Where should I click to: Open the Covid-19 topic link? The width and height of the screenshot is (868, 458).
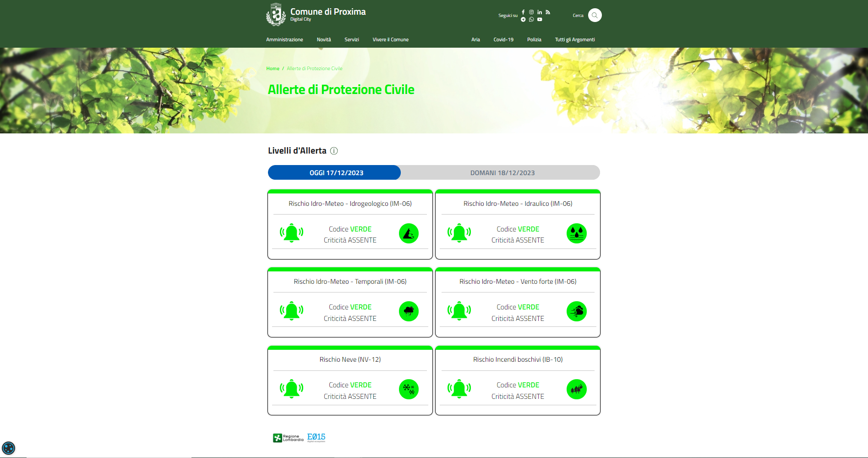[503, 39]
